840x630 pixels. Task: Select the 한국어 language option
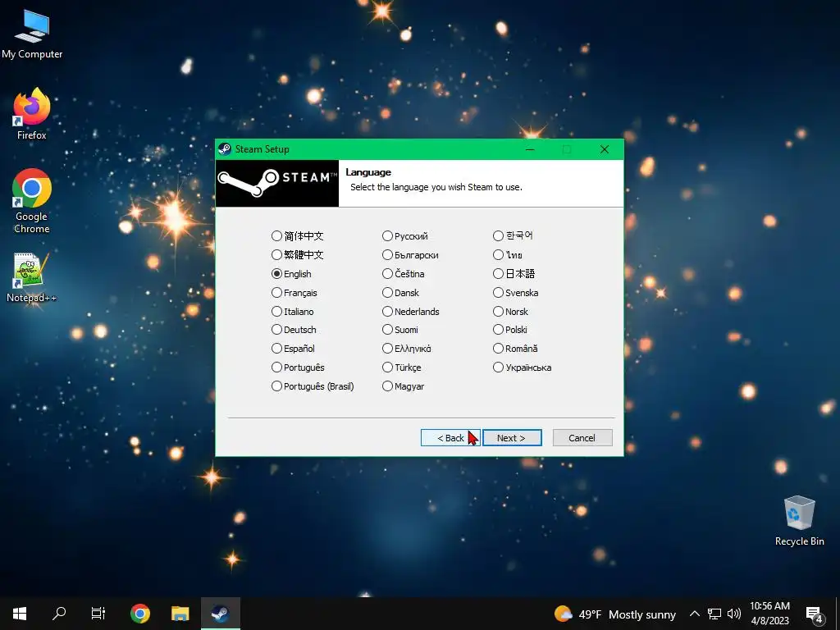(513, 235)
